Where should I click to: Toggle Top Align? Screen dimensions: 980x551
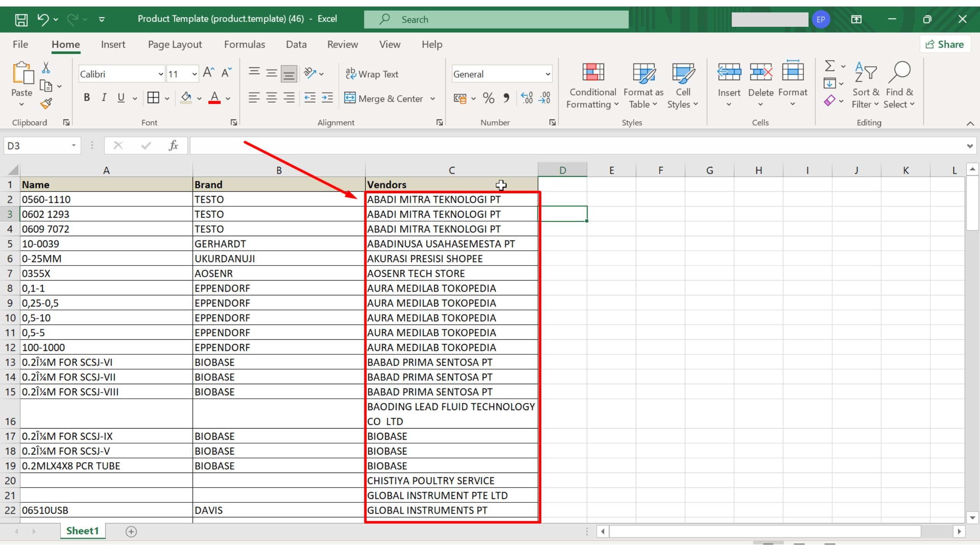tap(254, 73)
